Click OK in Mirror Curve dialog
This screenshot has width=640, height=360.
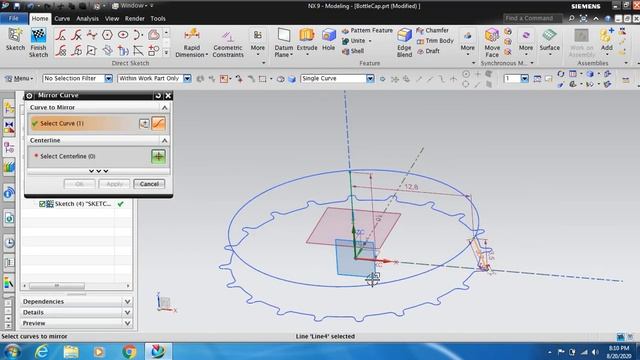[80, 184]
